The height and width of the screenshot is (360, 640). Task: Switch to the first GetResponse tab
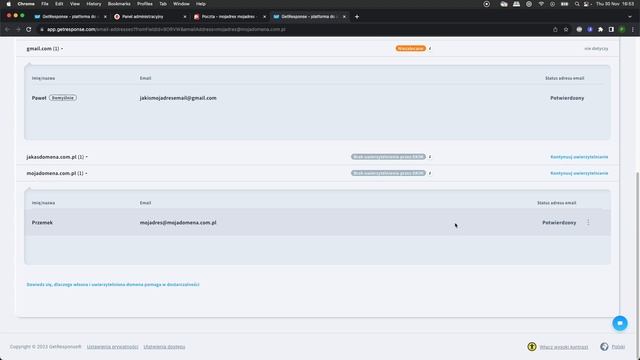(69, 17)
